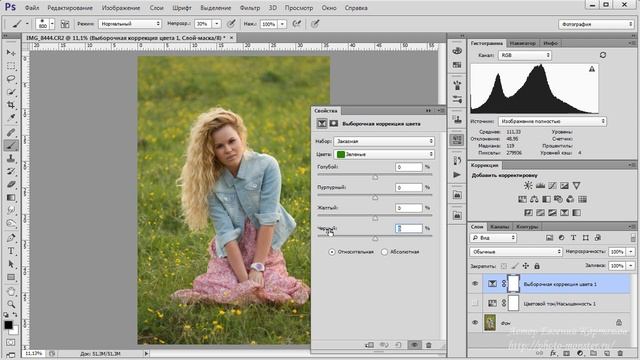Add a Vibrance adjustment
The height and width of the screenshot is (360, 640).
click(x=576, y=186)
